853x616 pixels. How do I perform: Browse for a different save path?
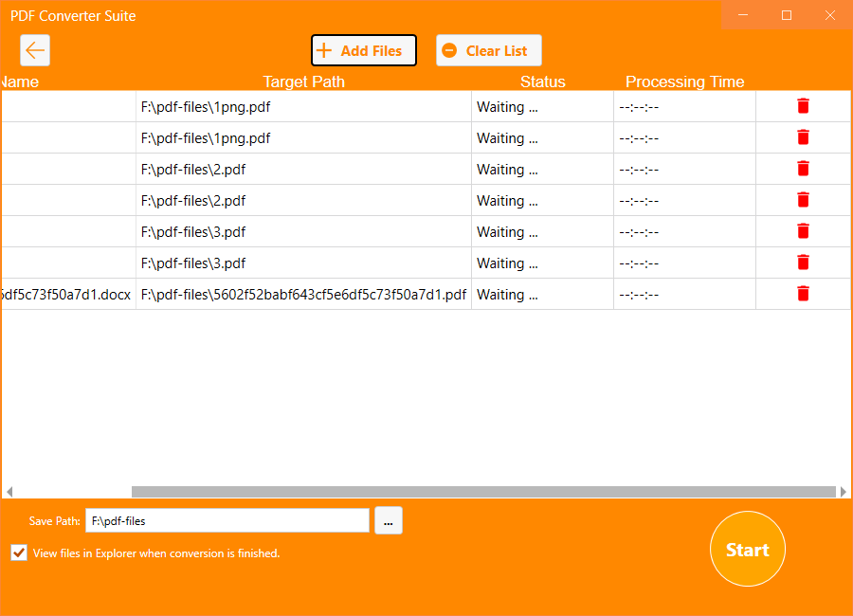click(x=388, y=519)
